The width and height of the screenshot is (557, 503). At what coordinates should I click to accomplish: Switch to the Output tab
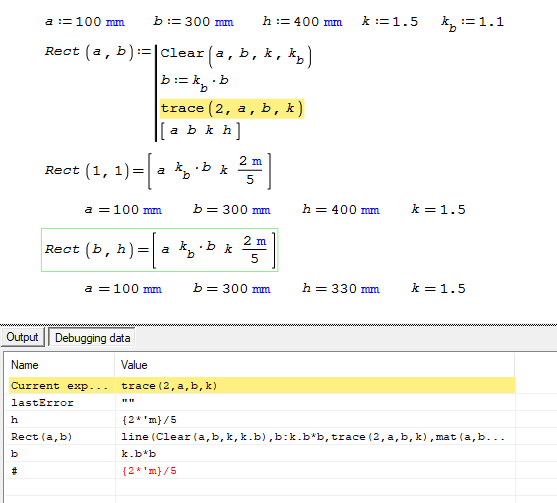point(22,337)
